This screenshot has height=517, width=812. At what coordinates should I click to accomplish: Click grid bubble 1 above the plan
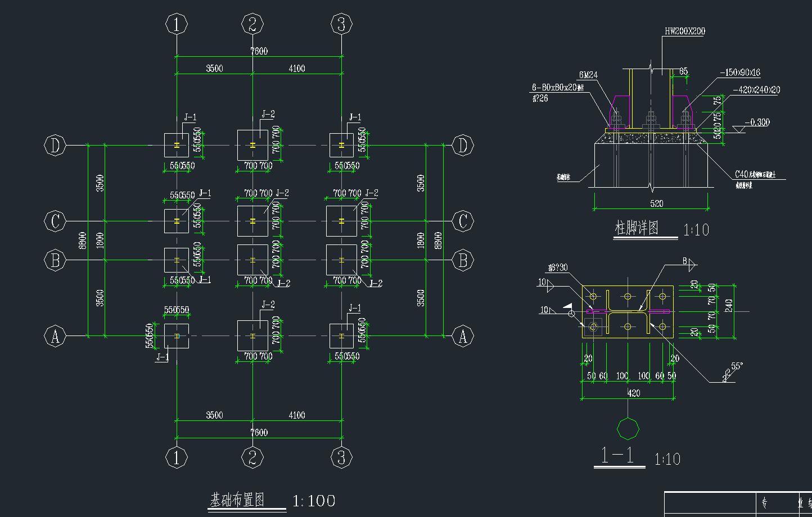[177, 25]
